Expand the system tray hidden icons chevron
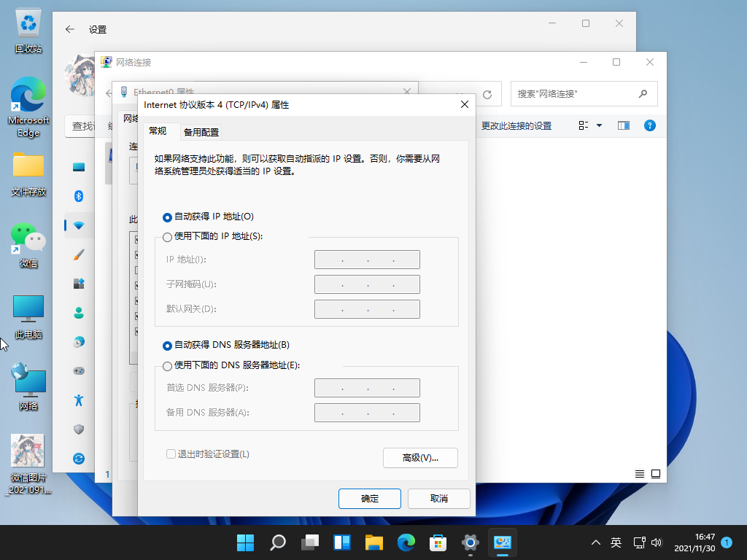747x560 pixels. coord(596,542)
